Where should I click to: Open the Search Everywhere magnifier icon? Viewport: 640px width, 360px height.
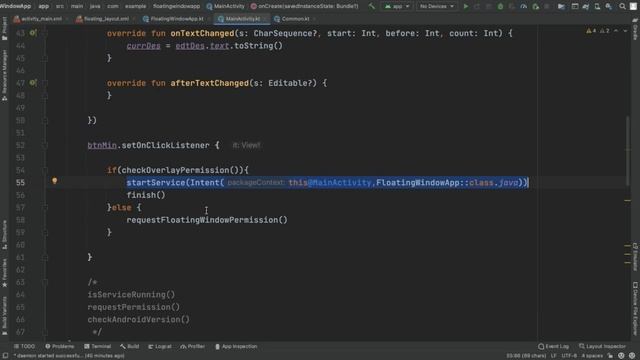pyautogui.click(x=622, y=6)
